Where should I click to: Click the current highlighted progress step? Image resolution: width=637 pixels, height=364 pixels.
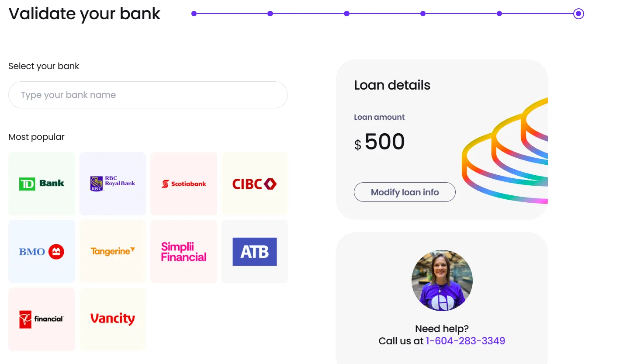pos(578,13)
